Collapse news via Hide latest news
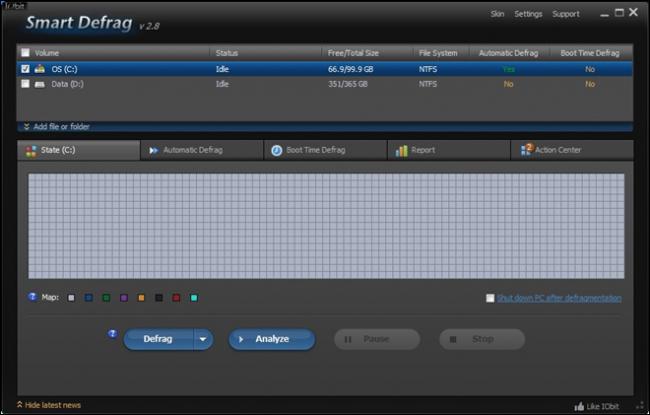 point(49,405)
